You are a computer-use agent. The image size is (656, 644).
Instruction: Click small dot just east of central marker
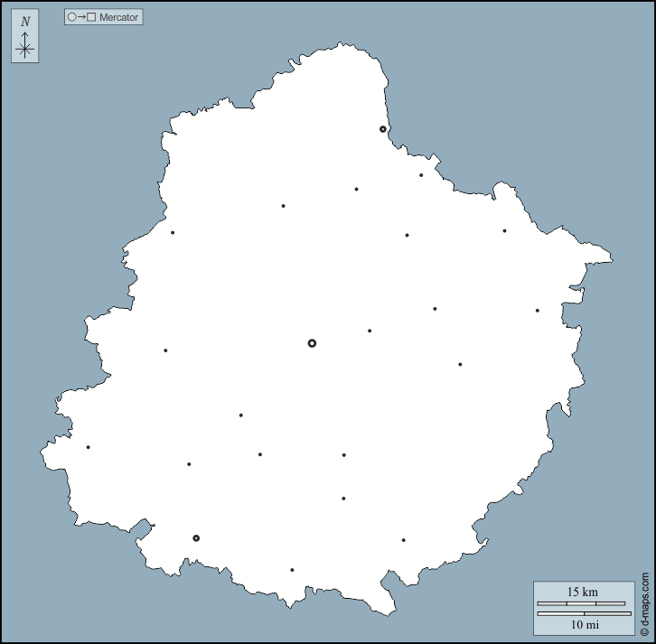(x=370, y=331)
